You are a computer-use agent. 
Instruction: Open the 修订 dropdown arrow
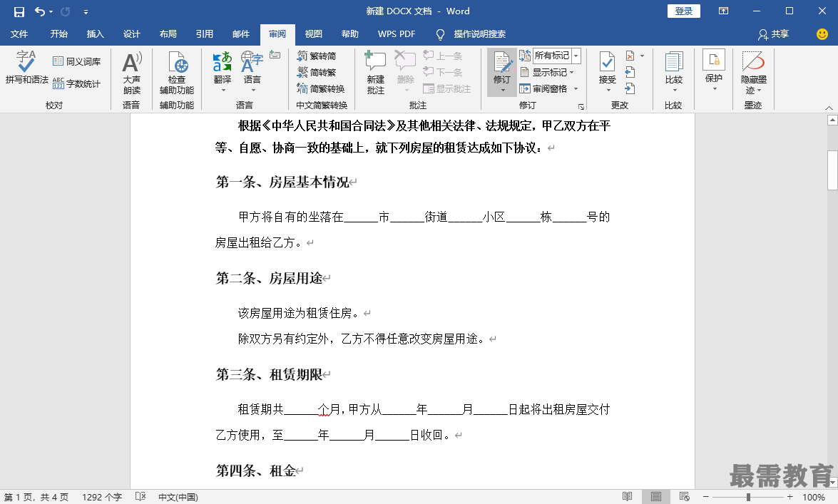[x=502, y=91]
